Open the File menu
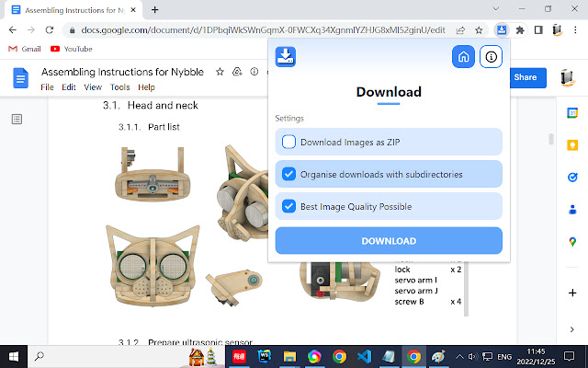The height and width of the screenshot is (368, 588). click(x=47, y=87)
